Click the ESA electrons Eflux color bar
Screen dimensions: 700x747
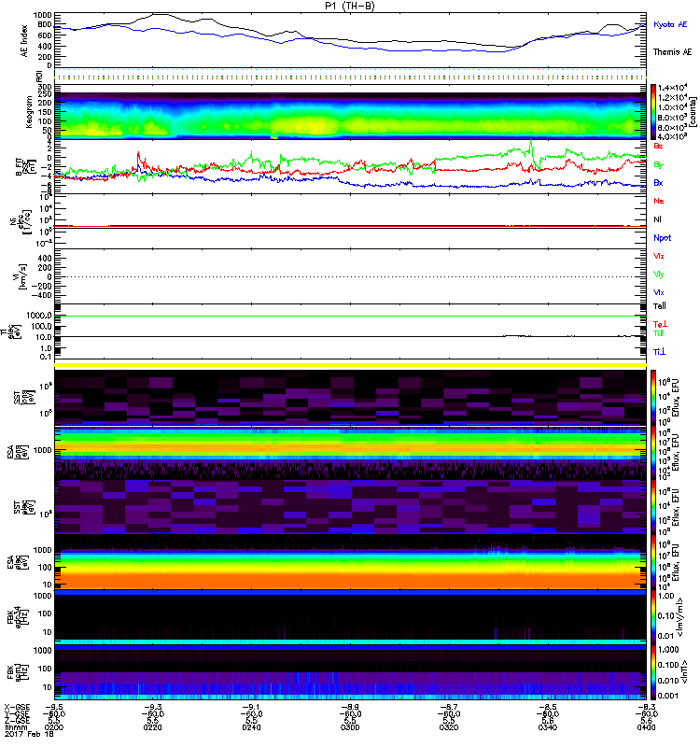coord(653,562)
